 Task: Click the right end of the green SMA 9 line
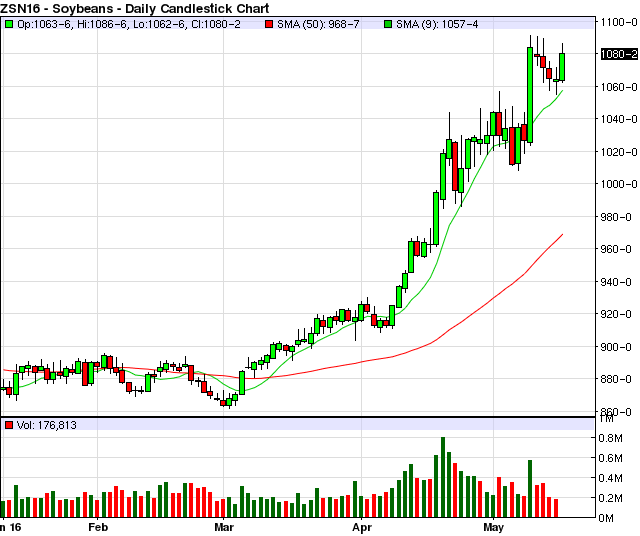(x=562, y=91)
